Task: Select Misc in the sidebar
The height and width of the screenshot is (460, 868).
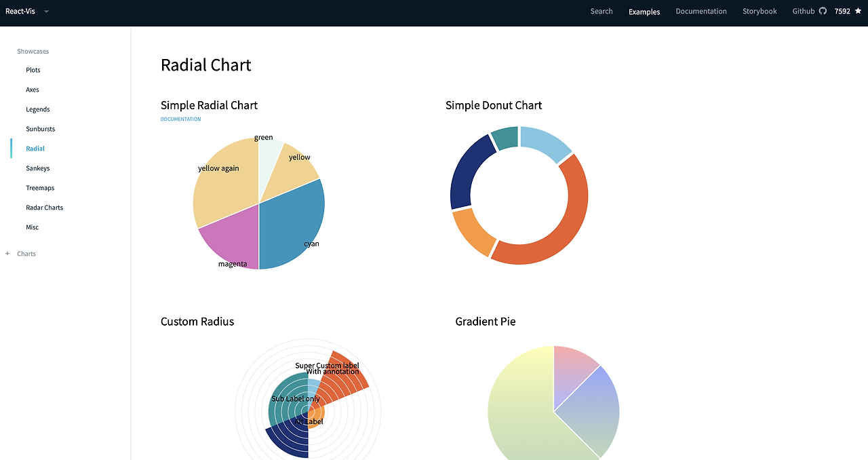Action: (x=33, y=227)
